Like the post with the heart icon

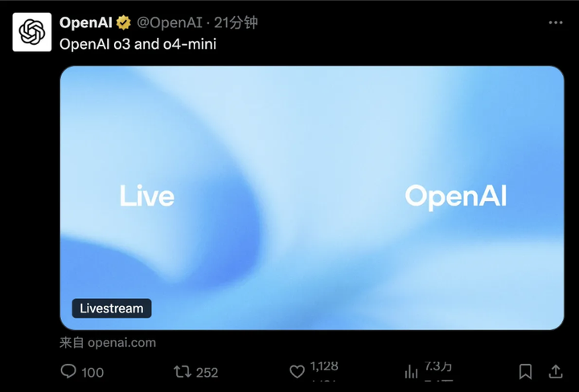click(x=297, y=372)
